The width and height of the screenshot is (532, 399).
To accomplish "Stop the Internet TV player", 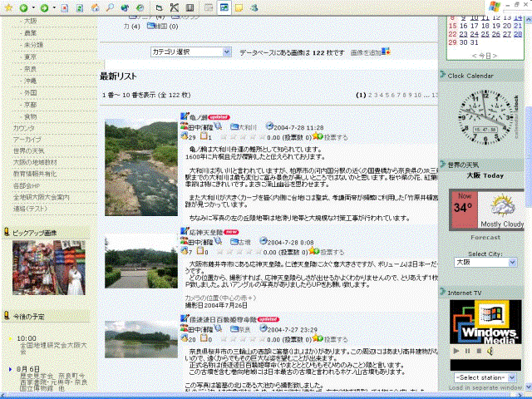I will [479, 351].
